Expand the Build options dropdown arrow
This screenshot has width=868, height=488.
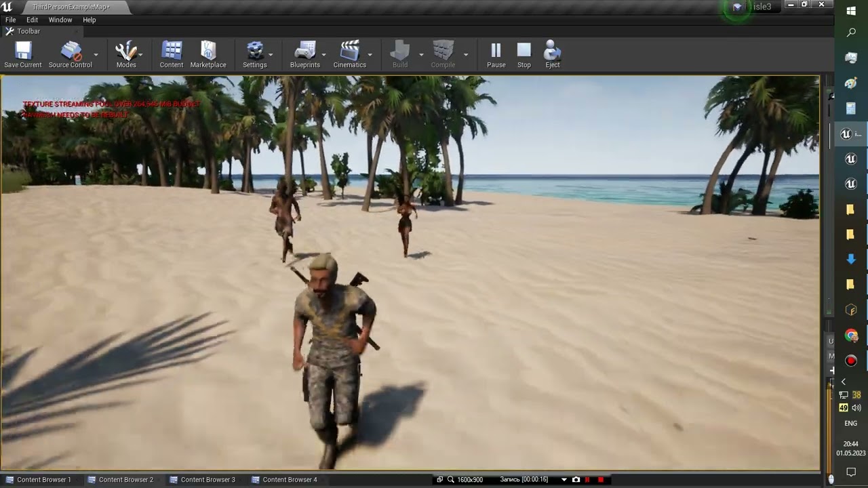421,54
